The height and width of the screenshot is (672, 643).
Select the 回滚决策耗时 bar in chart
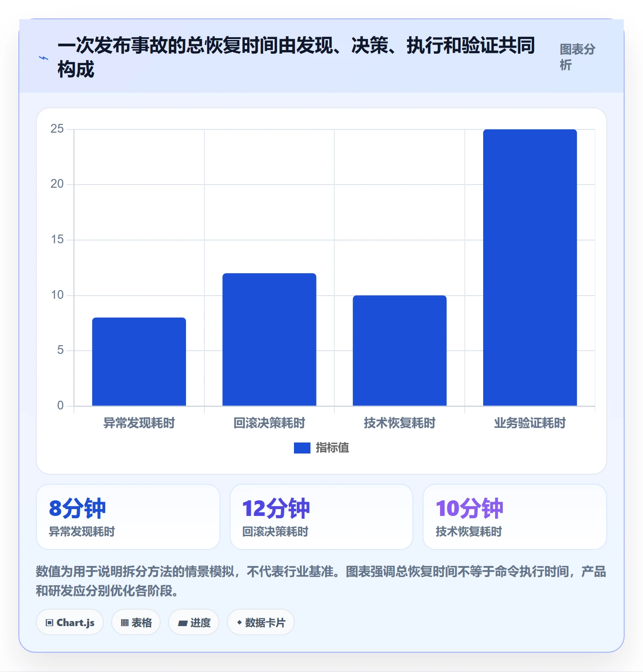(x=270, y=340)
